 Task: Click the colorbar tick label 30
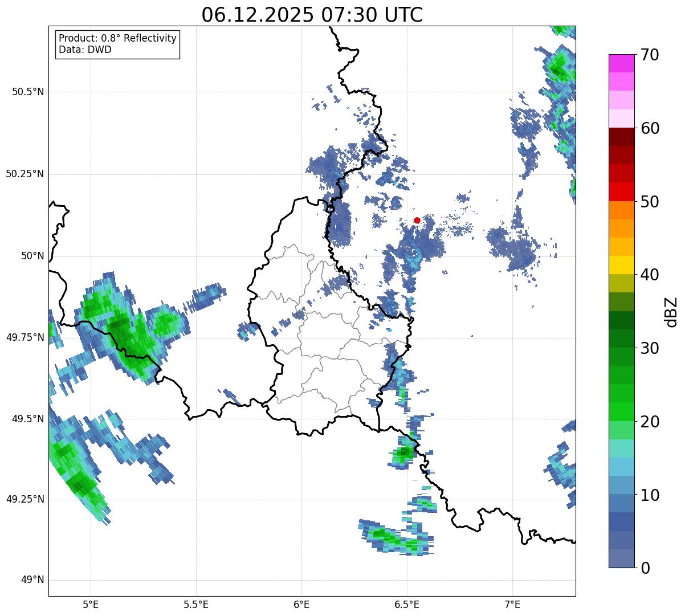[x=650, y=348]
